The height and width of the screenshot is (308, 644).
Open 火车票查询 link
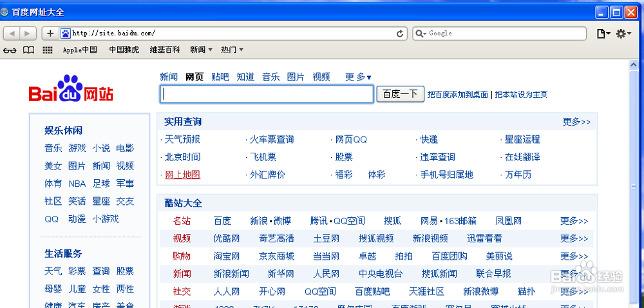272,139
